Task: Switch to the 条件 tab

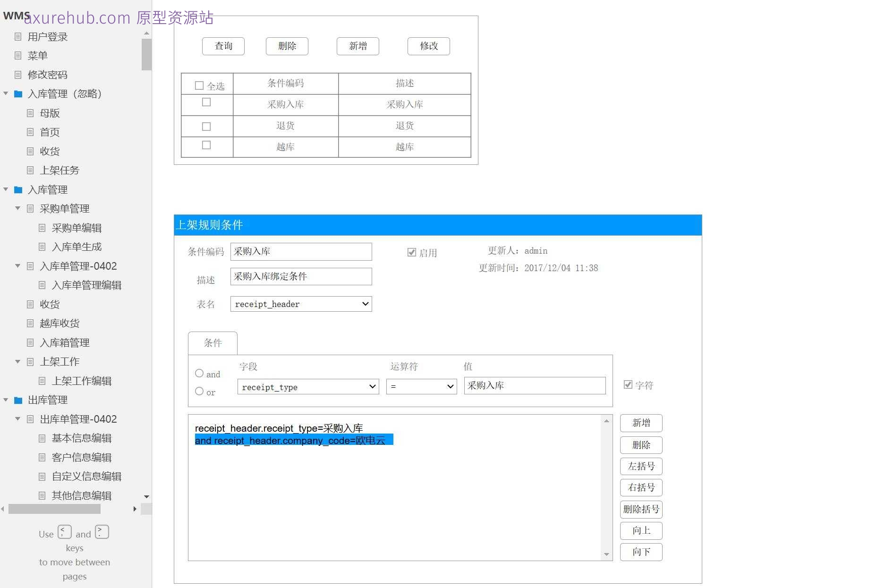Action: point(213,343)
